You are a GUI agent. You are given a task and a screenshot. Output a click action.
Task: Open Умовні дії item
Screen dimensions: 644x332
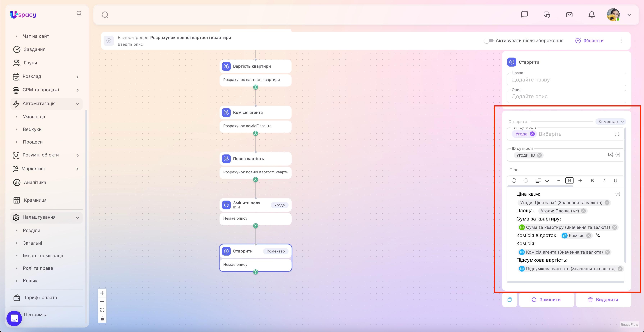[x=34, y=117]
